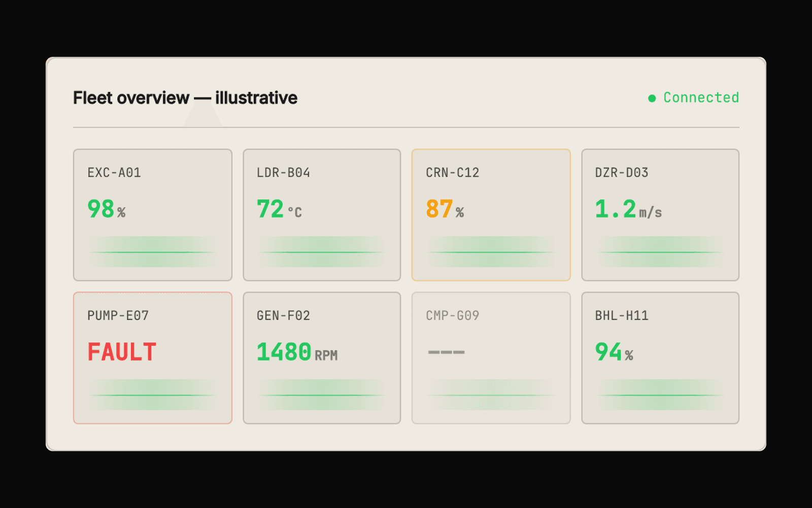The height and width of the screenshot is (508, 812).
Task: Click the dashed placeholder value on CMP-G09
Action: (x=446, y=352)
